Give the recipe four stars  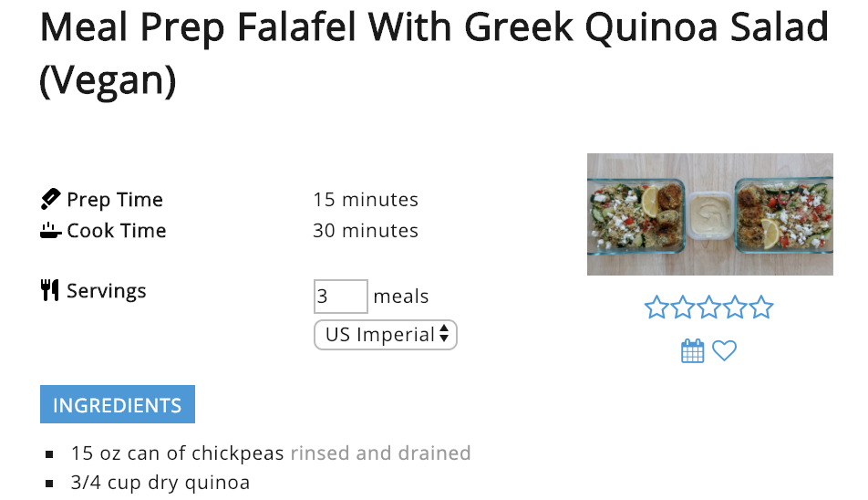(735, 307)
